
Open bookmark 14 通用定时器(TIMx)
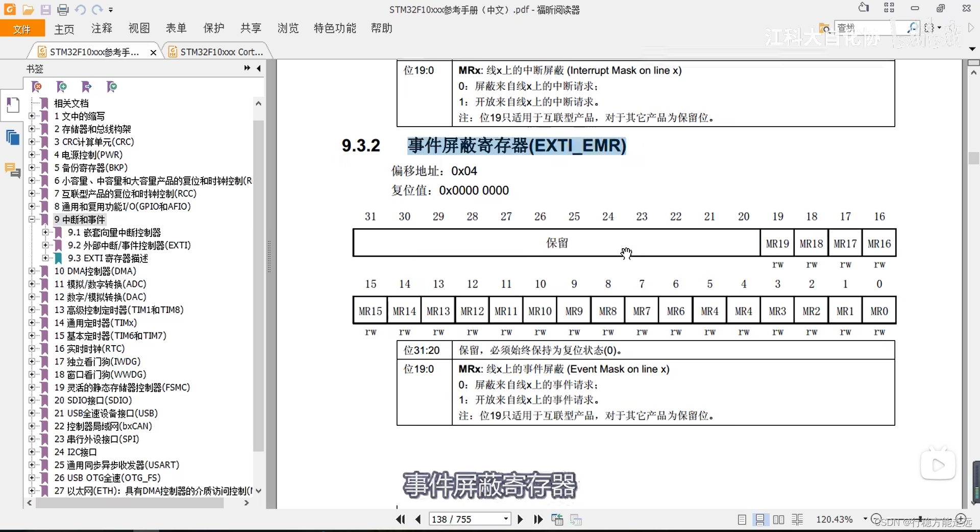pyautogui.click(x=95, y=323)
